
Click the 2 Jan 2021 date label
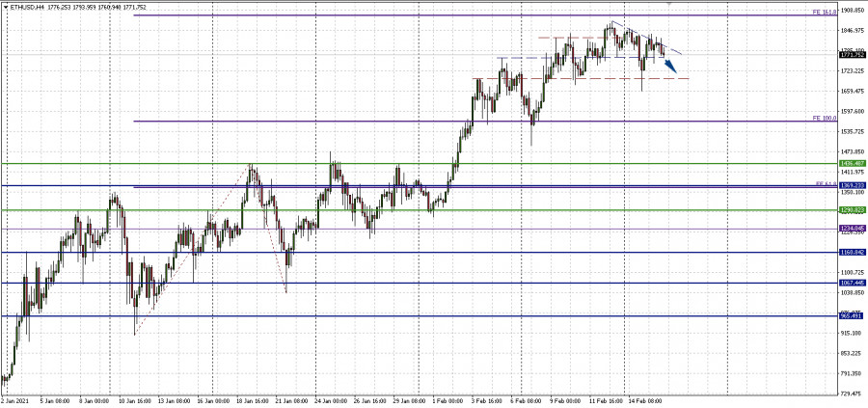pyautogui.click(x=16, y=399)
